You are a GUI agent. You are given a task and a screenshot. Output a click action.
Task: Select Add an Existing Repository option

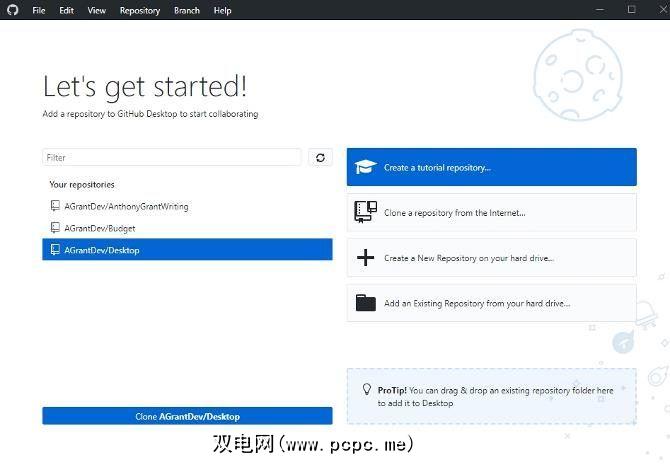491,303
